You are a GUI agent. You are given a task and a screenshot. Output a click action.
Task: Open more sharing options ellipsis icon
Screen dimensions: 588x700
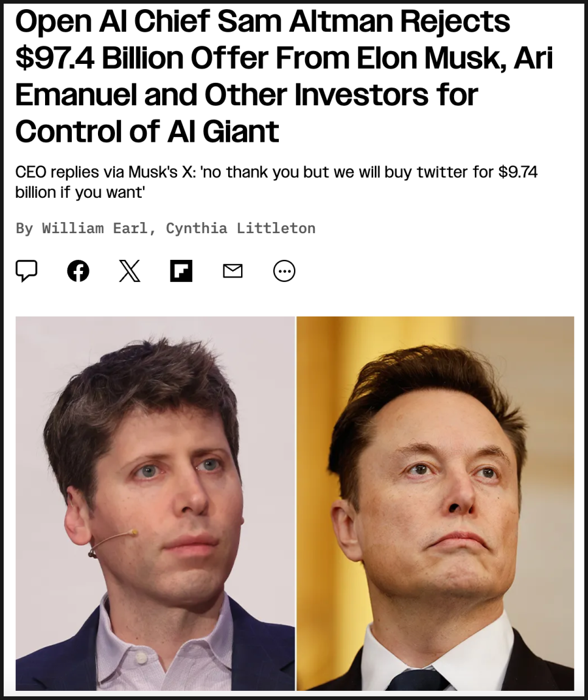point(284,271)
